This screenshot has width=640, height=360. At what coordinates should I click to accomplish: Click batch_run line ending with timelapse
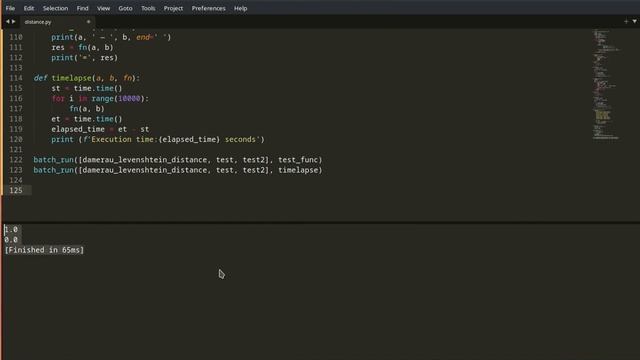pos(178,170)
